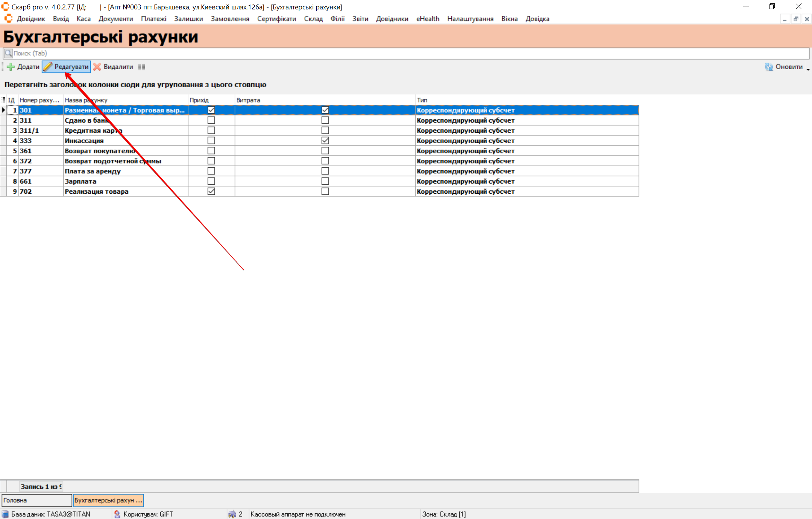Select the Зарплата account row
Viewport: 812px width, 519px height.
pyautogui.click(x=80, y=181)
